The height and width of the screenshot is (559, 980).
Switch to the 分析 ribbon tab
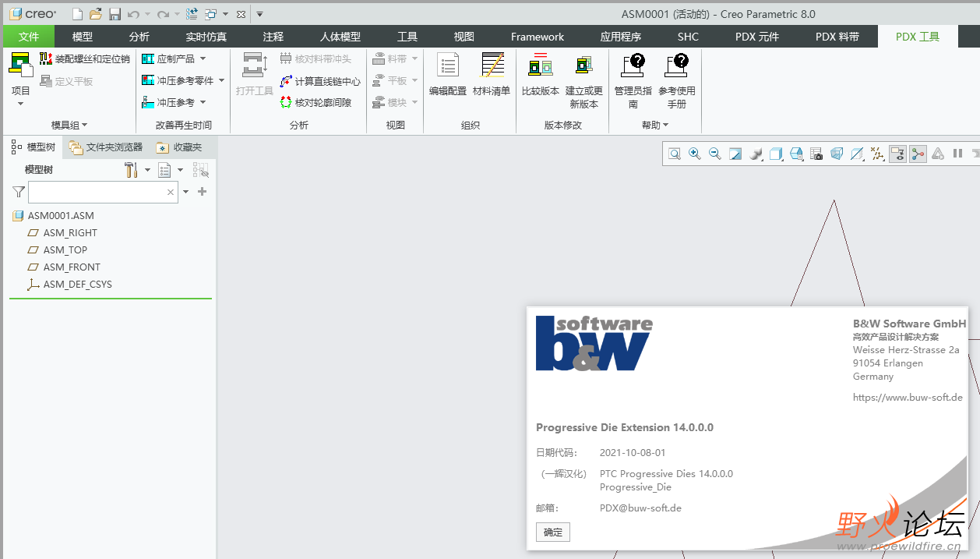tap(139, 37)
